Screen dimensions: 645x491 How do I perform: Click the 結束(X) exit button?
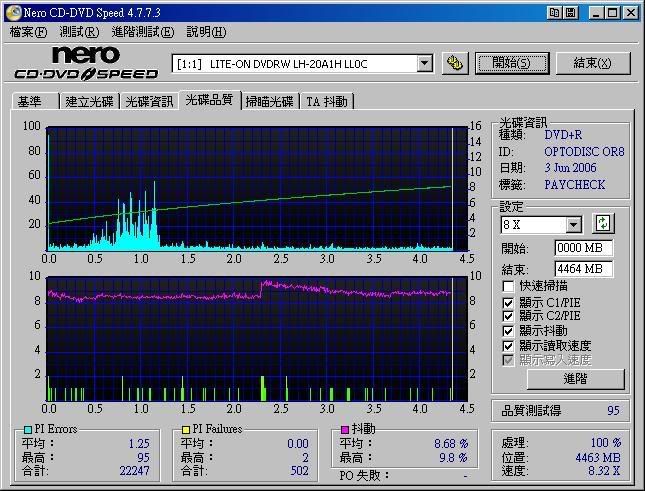coord(593,63)
